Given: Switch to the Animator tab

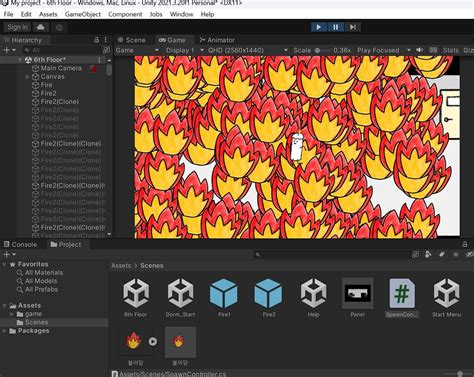Looking at the screenshot, I should point(217,40).
